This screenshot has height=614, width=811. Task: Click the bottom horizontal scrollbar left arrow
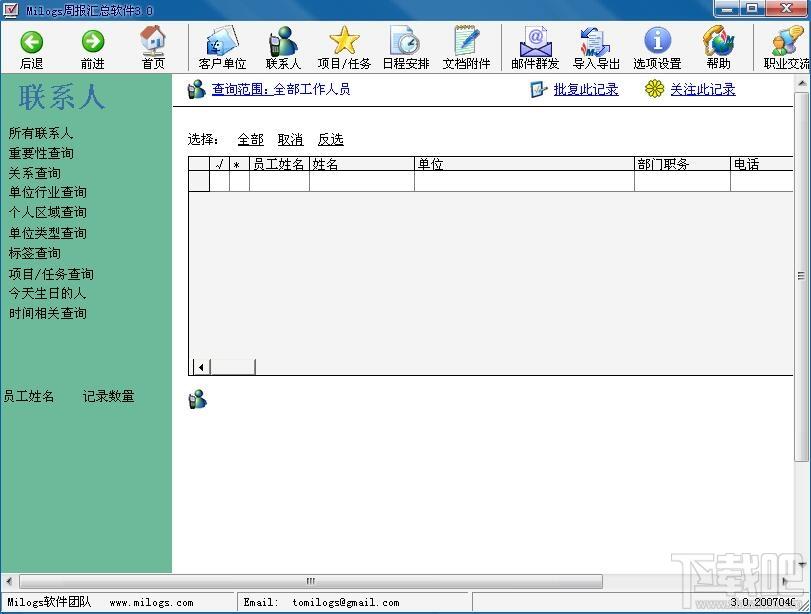tap(8, 581)
